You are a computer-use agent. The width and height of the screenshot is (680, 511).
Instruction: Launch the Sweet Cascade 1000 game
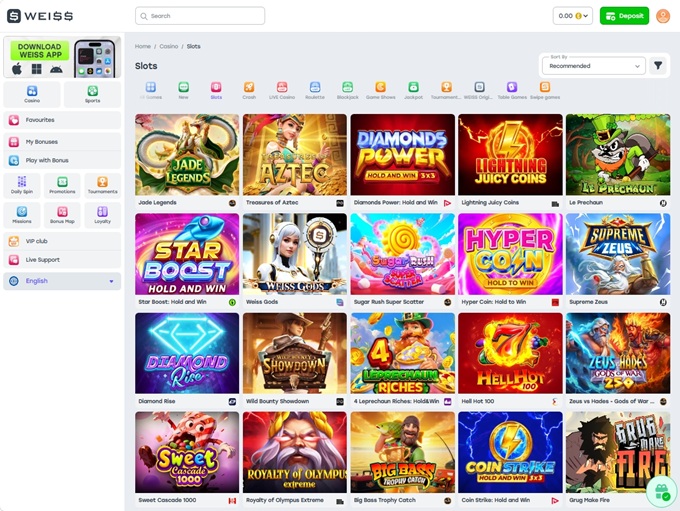tap(187, 452)
